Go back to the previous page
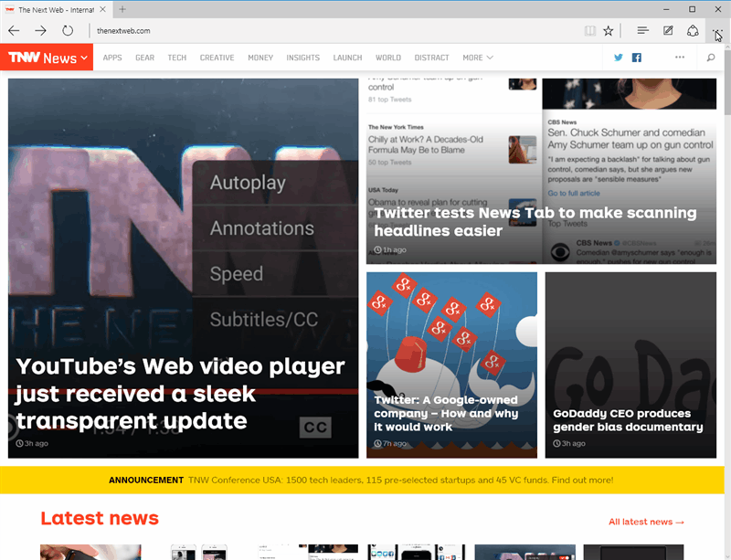The height and width of the screenshot is (560, 731). [14, 31]
